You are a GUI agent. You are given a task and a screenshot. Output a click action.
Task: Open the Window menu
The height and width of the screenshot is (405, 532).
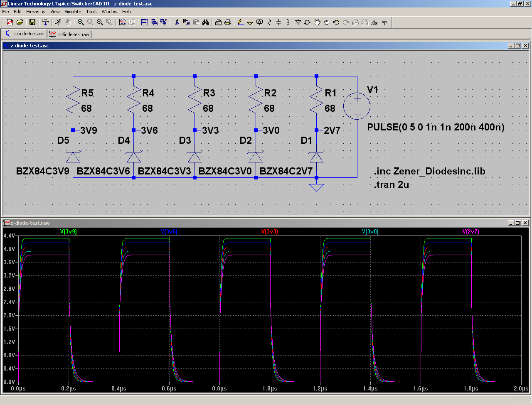(109, 12)
